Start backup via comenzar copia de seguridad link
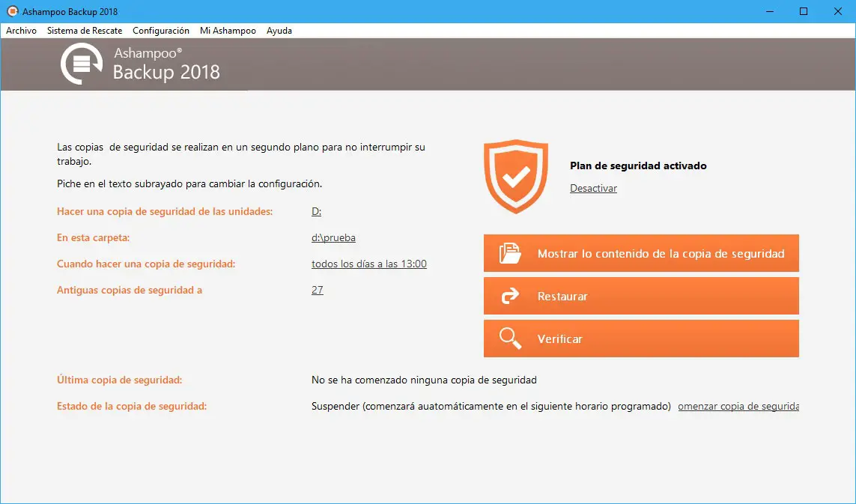Image resolution: width=856 pixels, height=504 pixels. 738,406
